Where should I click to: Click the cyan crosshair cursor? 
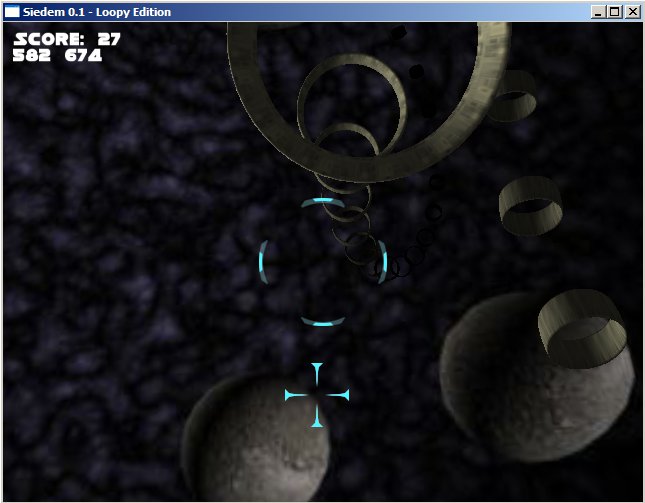point(317,395)
